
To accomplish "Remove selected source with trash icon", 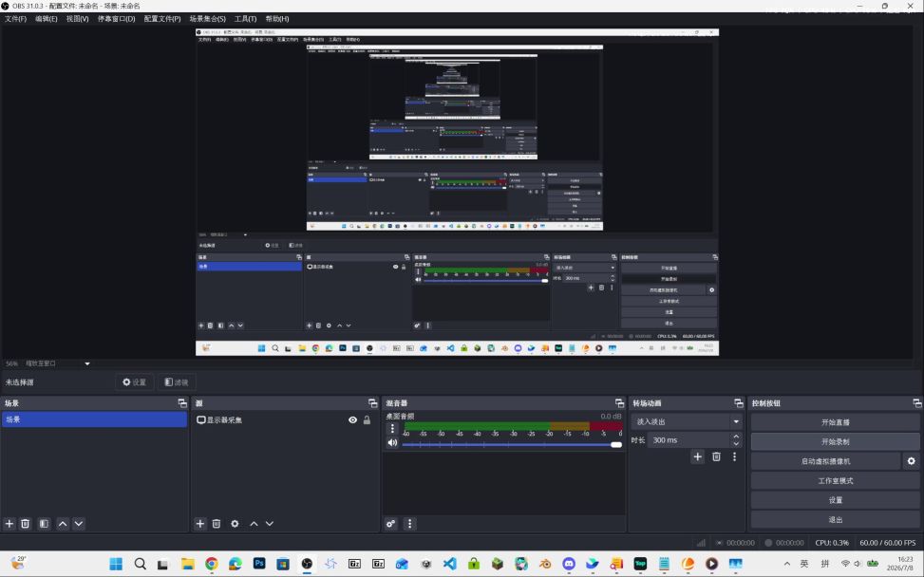I will point(217,524).
